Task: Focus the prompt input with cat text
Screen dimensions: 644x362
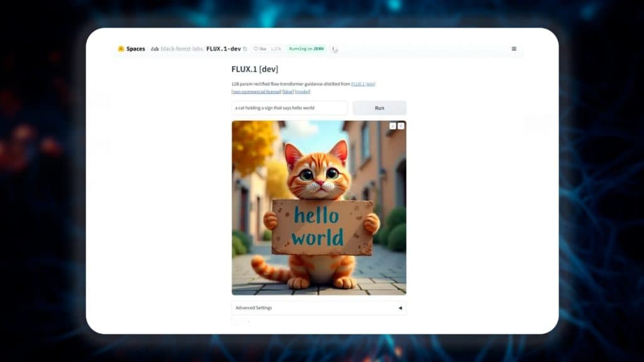Action: coord(289,108)
